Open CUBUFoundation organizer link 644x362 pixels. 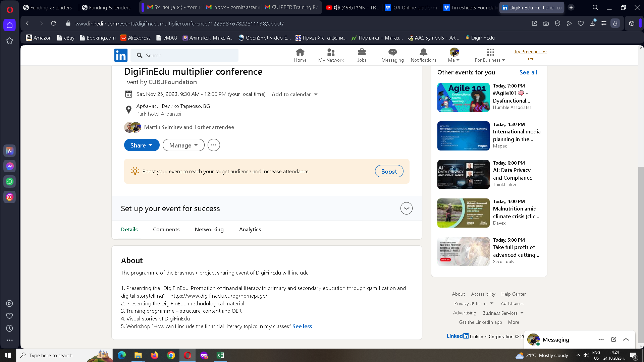pyautogui.click(x=173, y=82)
